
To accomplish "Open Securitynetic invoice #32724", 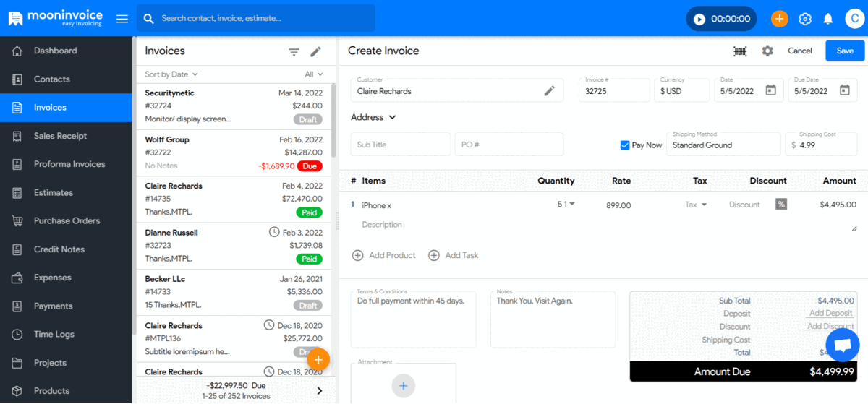I will [234, 106].
